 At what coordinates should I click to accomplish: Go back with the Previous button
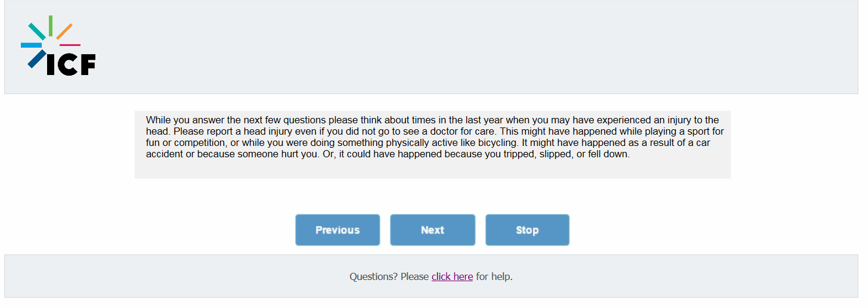point(337,230)
